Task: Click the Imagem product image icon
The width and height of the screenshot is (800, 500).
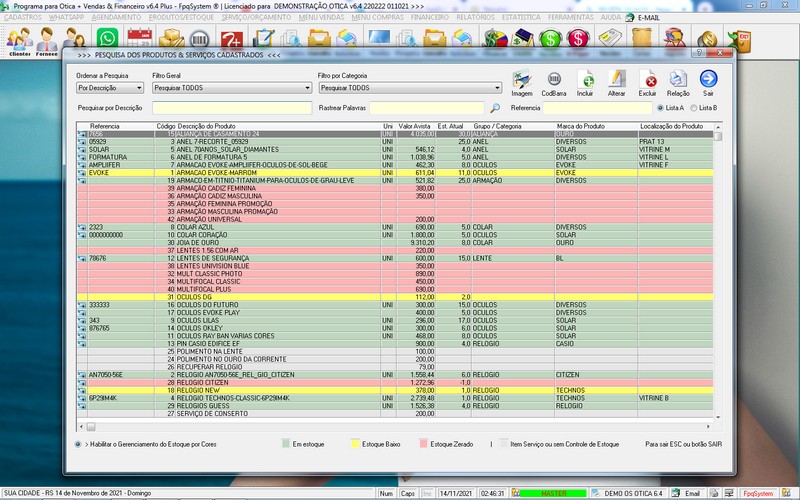Action: tap(521, 80)
